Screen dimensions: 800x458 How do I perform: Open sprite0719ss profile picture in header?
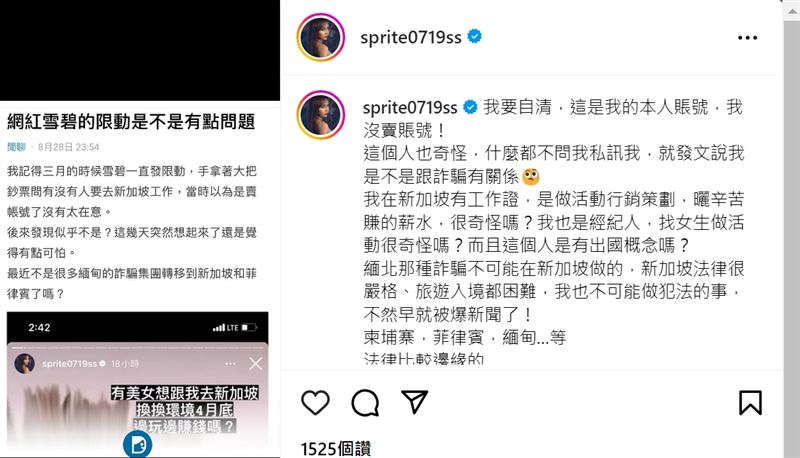coord(320,37)
